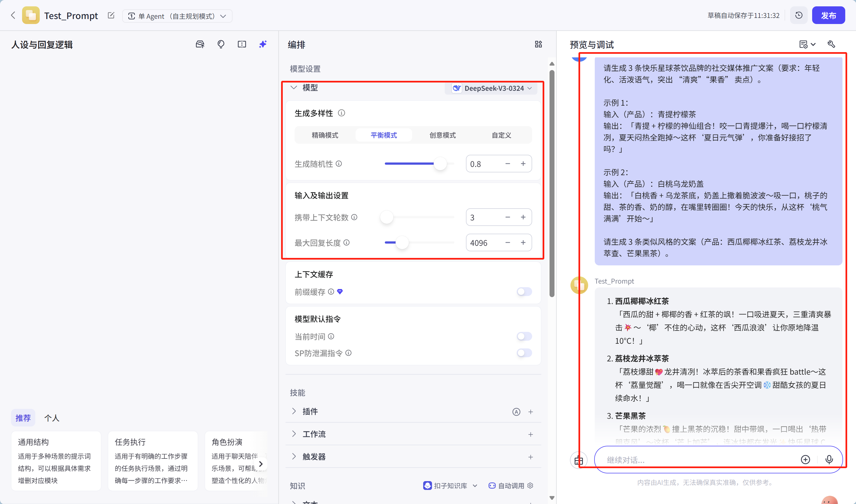Open settings gear next to 自动调用
The height and width of the screenshot is (504, 856).
pos(530,485)
